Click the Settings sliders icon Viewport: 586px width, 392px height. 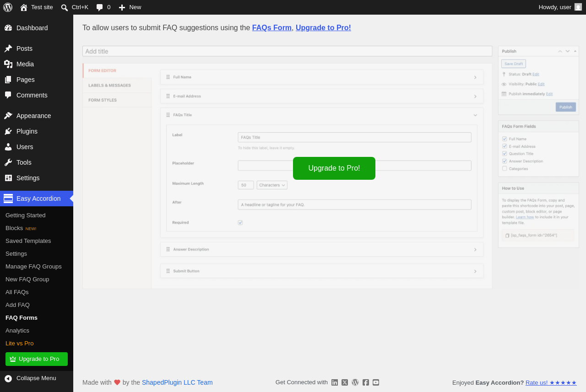coord(8,178)
